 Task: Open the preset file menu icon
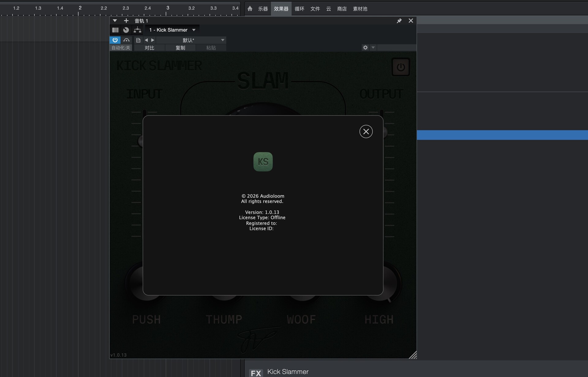tap(138, 40)
